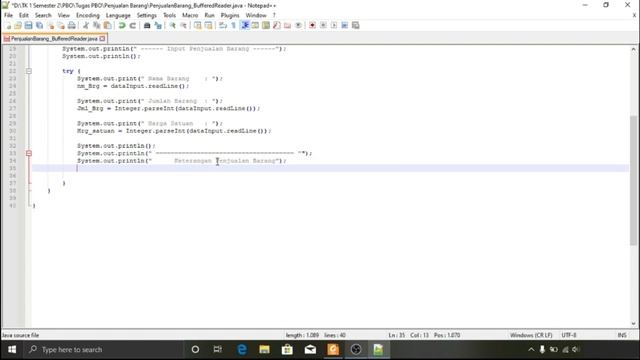Open the View menu

pos(63,15)
